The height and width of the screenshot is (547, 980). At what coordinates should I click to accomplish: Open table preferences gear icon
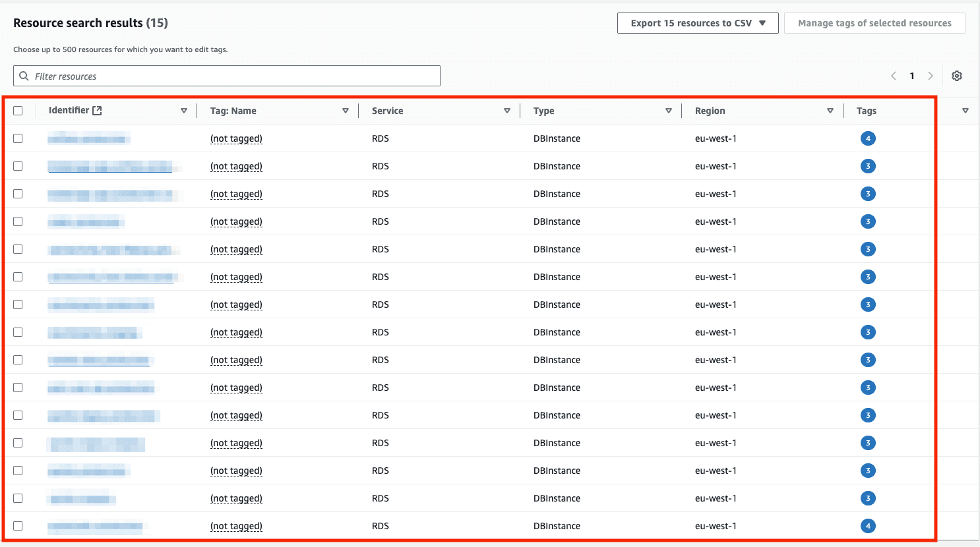[957, 76]
